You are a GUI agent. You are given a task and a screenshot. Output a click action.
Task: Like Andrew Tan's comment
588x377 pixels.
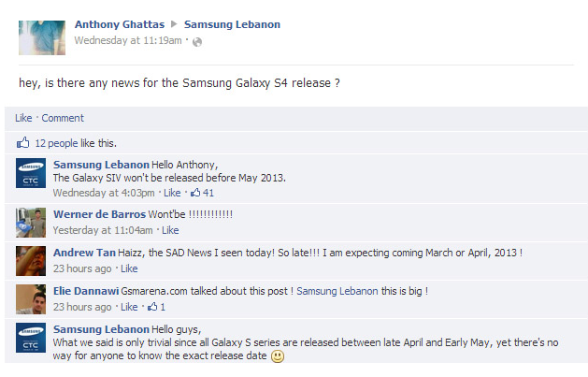click(x=129, y=268)
